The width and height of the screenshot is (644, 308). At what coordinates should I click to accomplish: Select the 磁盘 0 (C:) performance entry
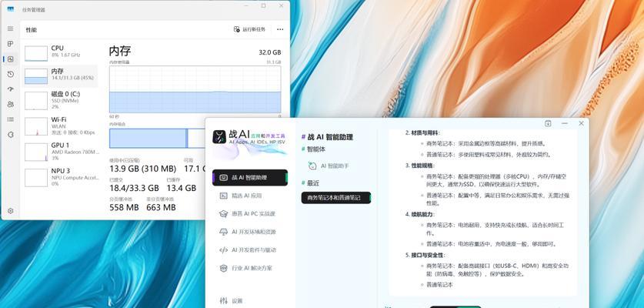click(61, 100)
